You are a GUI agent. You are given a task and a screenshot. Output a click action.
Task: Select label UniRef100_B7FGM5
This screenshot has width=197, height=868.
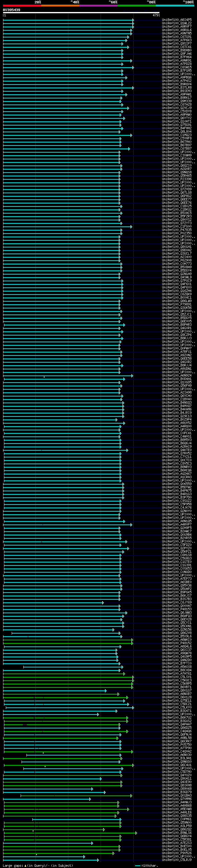pos(177,71)
